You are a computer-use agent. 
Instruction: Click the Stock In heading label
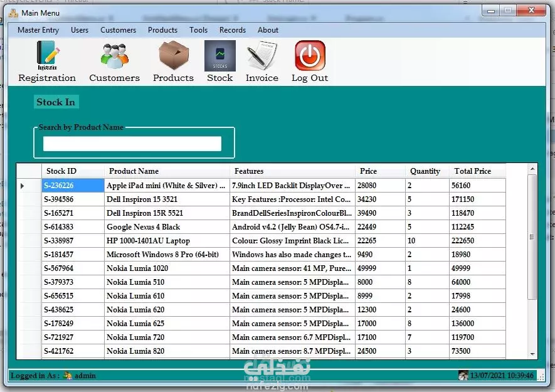pyautogui.click(x=56, y=102)
